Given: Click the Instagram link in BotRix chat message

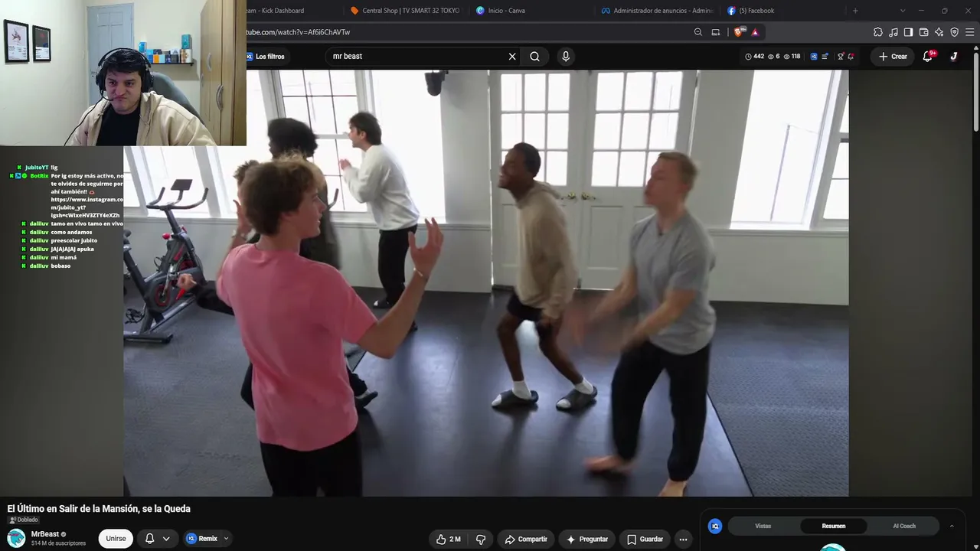Looking at the screenshot, I should [x=87, y=207].
